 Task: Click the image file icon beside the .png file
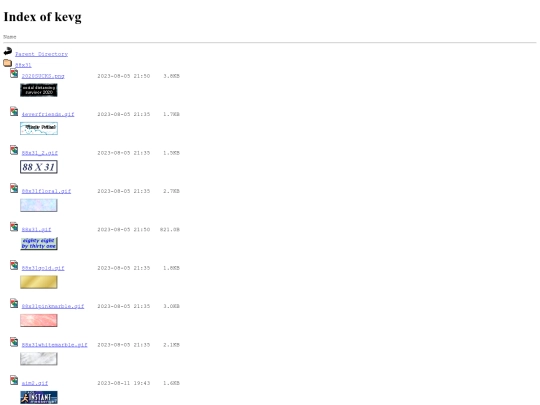pos(14,73)
